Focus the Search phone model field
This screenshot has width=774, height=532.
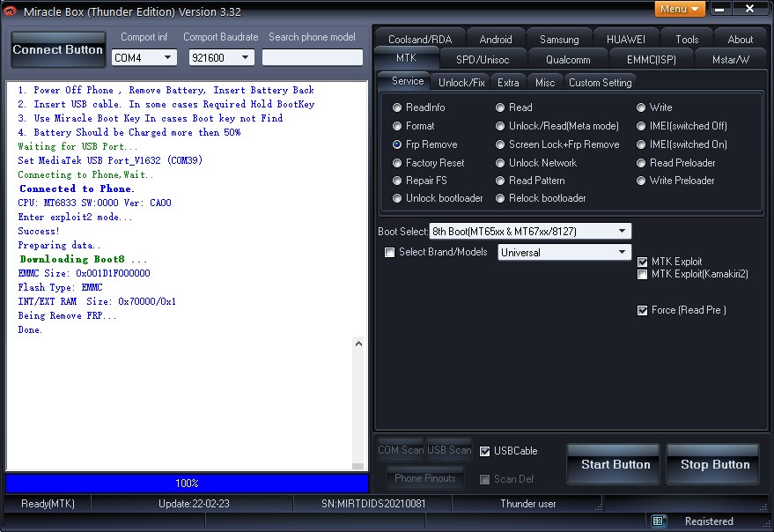[313, 57]
